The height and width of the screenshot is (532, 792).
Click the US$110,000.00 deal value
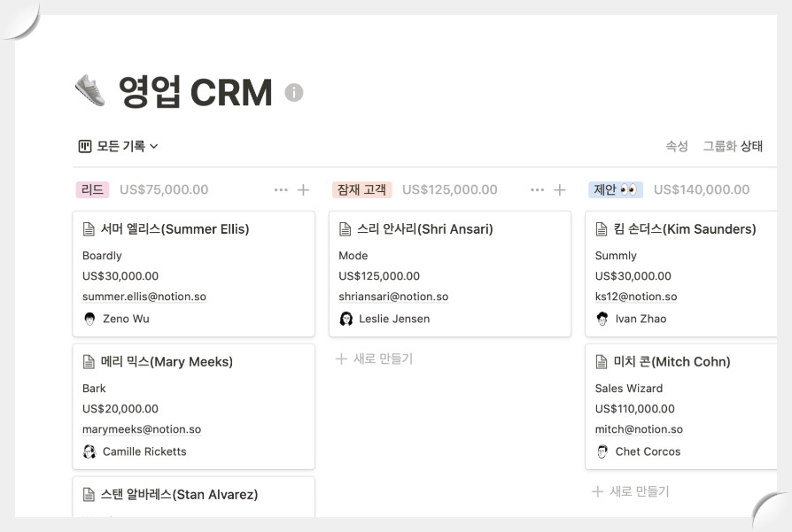[x=635, y=409]
